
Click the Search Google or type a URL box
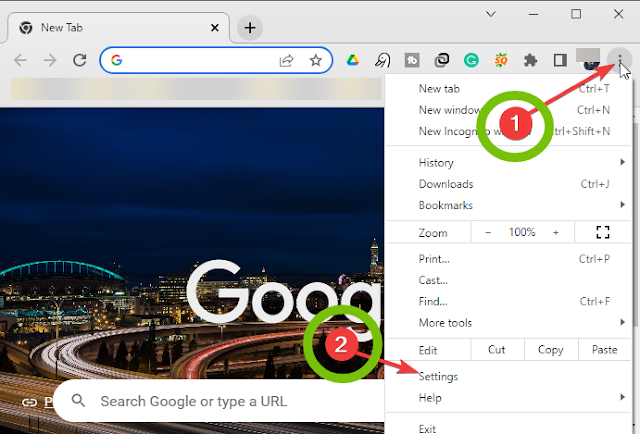(x=220, y=401)
